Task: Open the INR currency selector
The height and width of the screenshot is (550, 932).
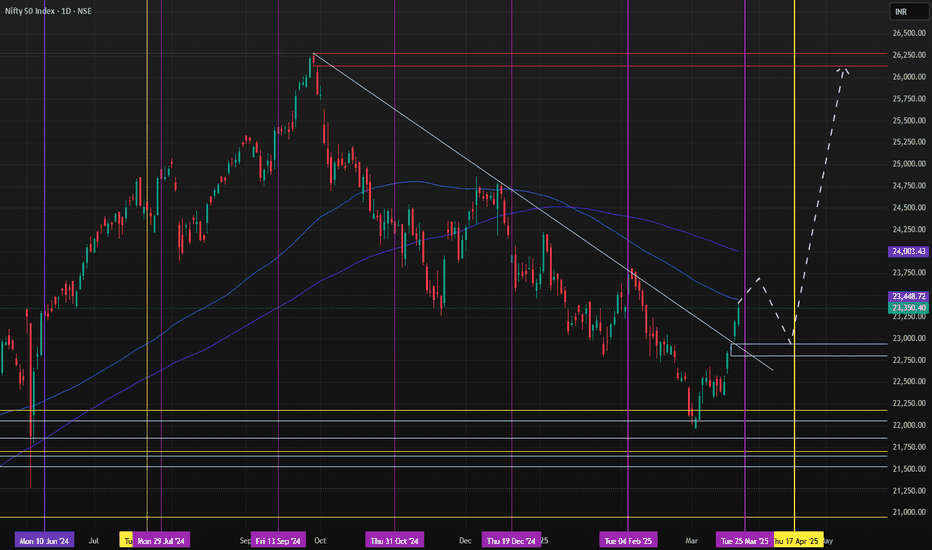Action: 910,12
